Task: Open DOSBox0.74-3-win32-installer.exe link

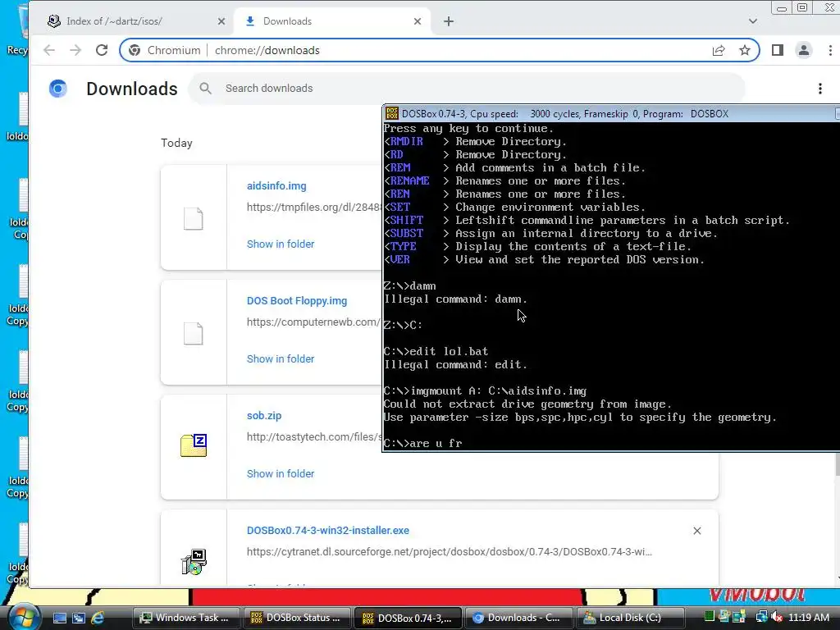Action: pos(328,531)
